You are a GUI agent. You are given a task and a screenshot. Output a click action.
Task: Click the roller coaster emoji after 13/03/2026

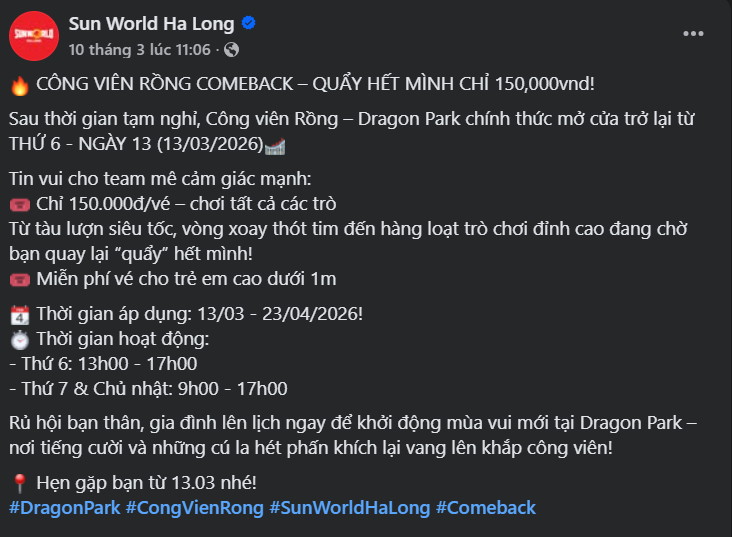pos(274,145)
